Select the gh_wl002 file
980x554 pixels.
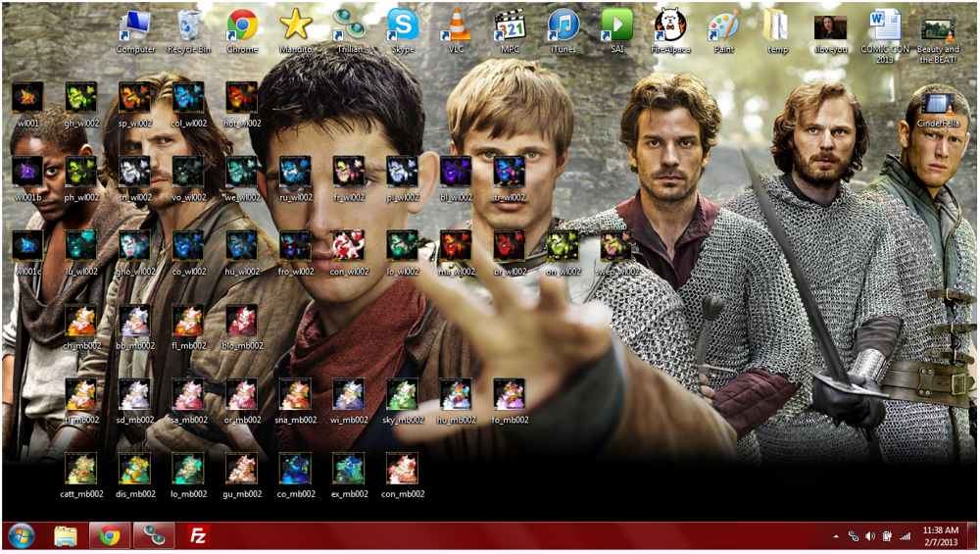tap(81, 105)
